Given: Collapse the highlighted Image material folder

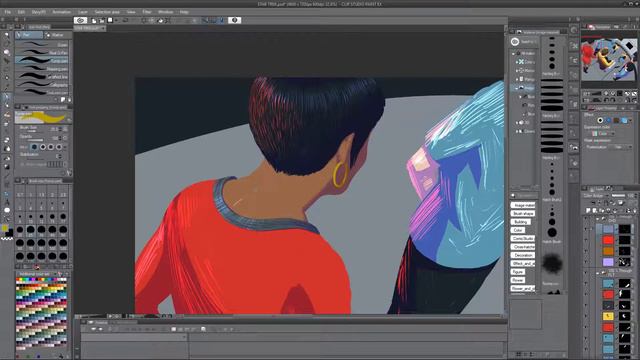Looking at the screenshot, I should 517,88.
